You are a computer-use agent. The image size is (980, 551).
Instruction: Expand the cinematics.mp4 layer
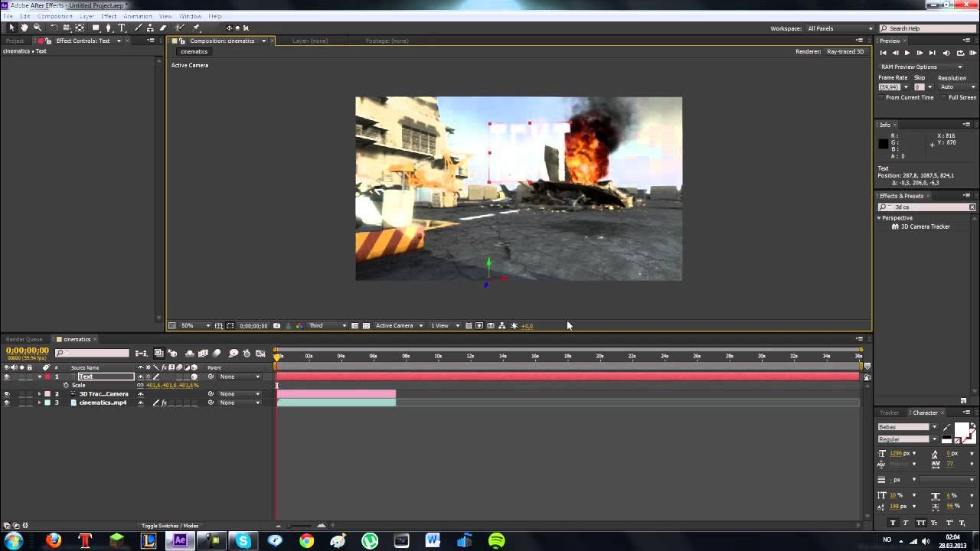(x=40, y=403)
